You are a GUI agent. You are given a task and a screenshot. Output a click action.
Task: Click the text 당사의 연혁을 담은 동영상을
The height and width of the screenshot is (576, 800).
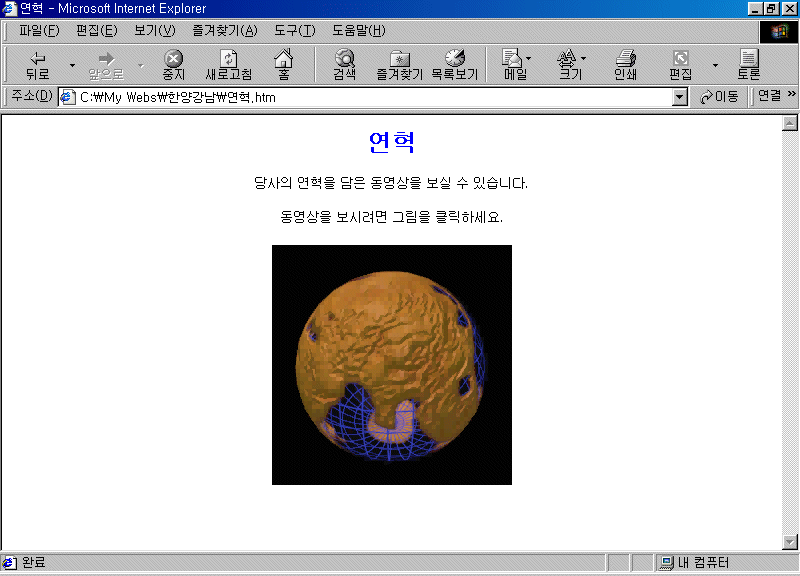338,183
